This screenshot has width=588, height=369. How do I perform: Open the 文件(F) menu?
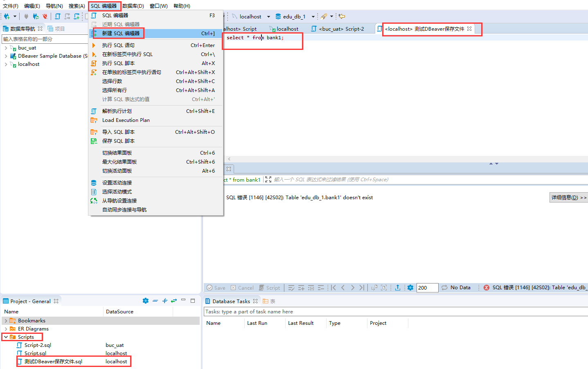pos(11,6)
